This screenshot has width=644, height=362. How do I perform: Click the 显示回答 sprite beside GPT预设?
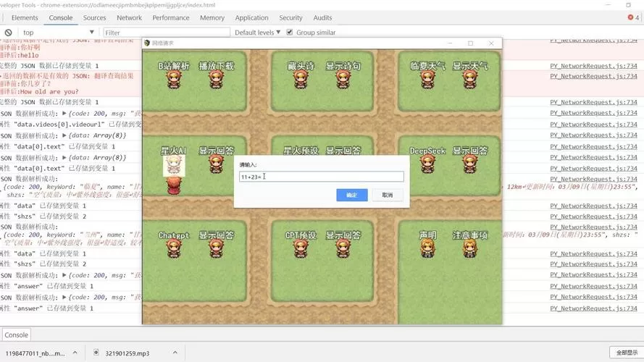click(x=343, y=249)
